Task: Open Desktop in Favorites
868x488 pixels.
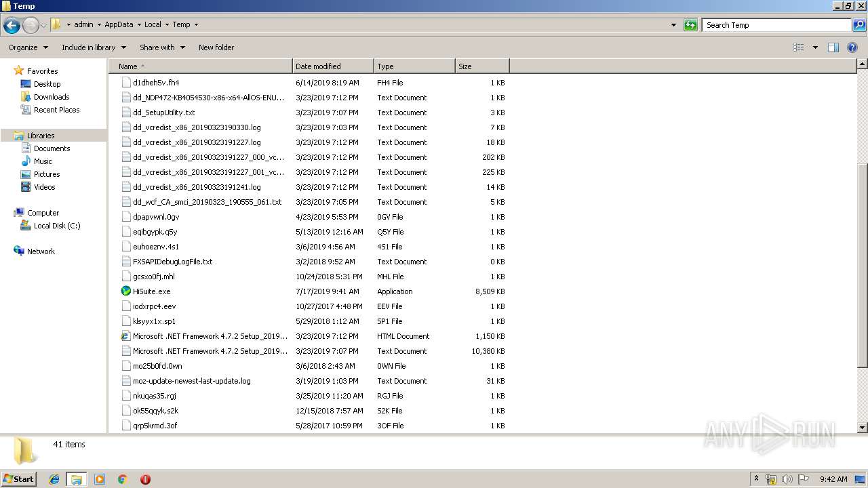Action: (x=47, y=84)
